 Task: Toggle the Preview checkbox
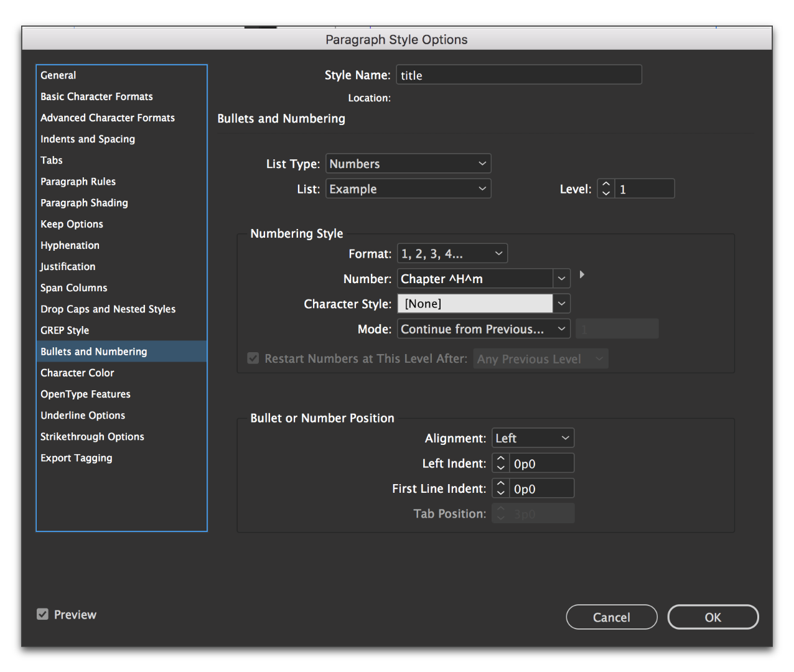click(43, 615)
